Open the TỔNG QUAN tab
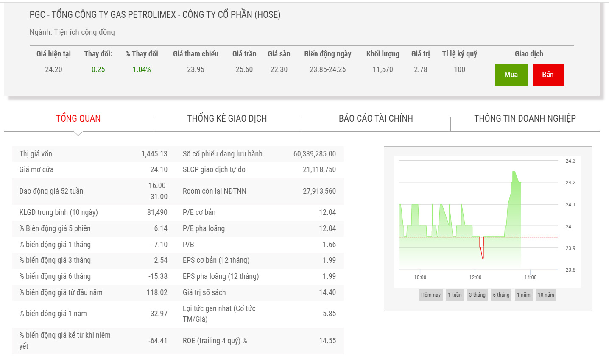This screenshot has height=364, width=609. pyautogui.click(x=78, y=119)
